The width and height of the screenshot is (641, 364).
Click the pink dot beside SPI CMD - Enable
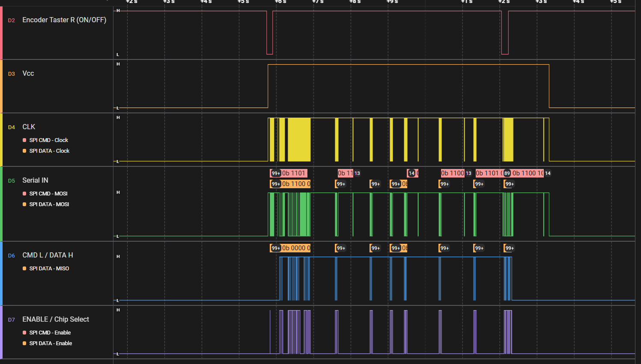point(24,333)
